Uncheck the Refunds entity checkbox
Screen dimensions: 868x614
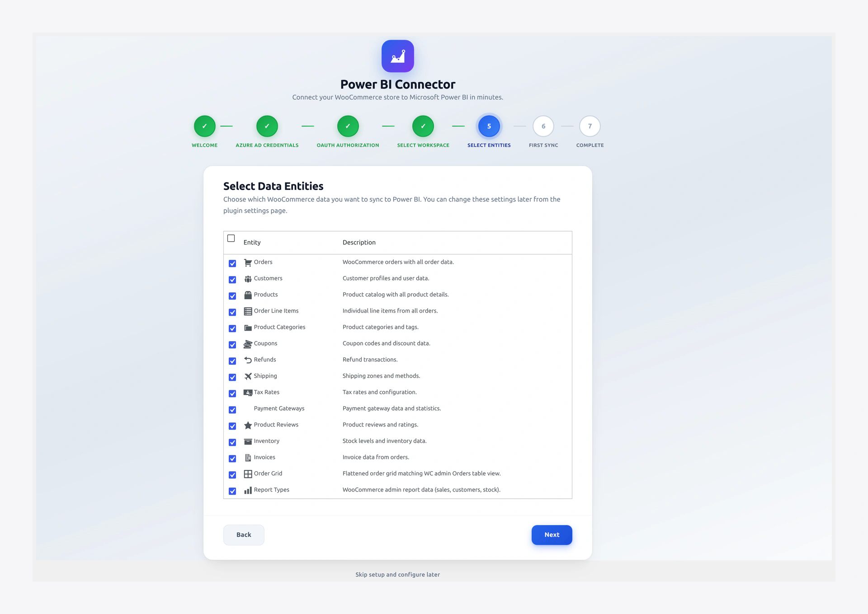click(232, 361)
